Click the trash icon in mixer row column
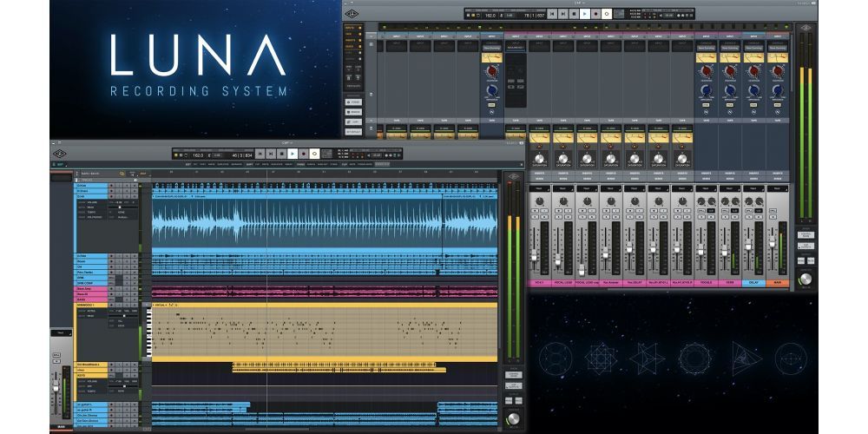Viewport: 868px width, 434px height. [371, 94]
